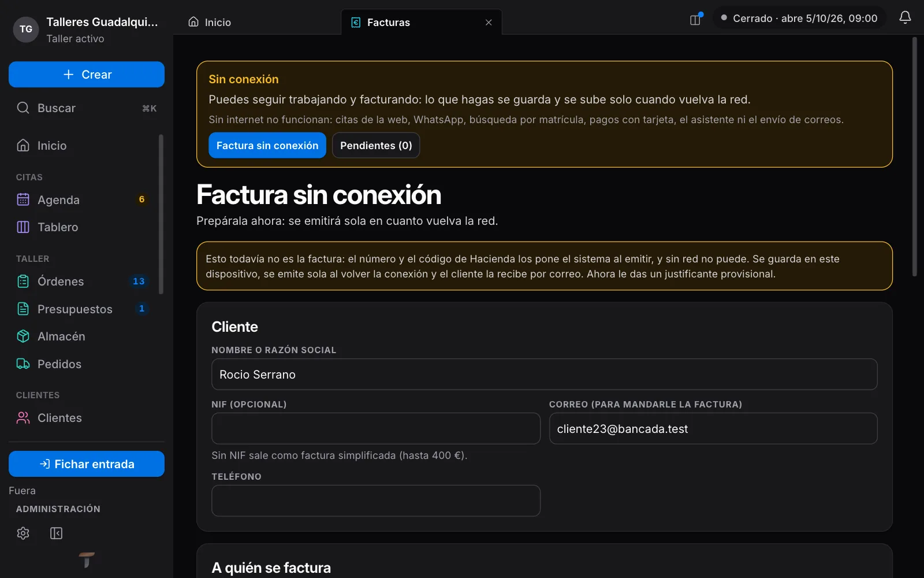The height and width of the screenshot is (578, 924).
Task: Click the Facturas tab euro icon
Action: [356, 23]
